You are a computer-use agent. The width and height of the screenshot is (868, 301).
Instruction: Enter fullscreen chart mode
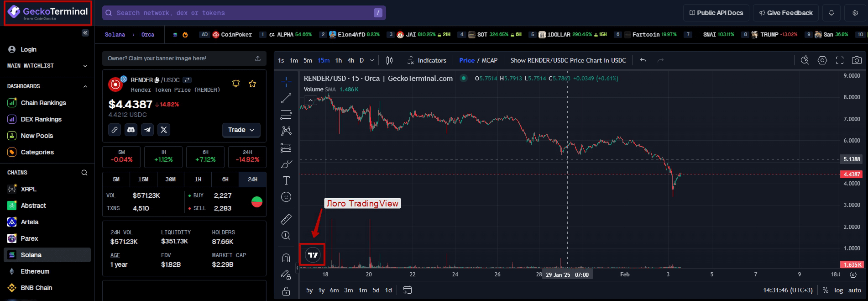pyautogui.click(x=840, y=60)
